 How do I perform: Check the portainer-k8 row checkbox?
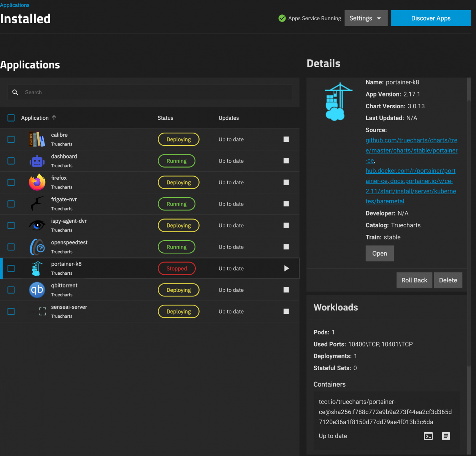pos(11,268)
